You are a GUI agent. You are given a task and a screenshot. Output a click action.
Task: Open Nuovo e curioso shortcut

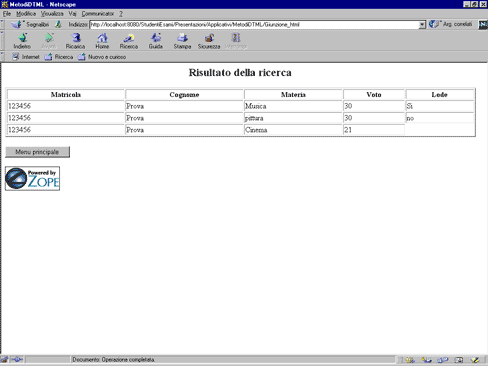point(102,57)
